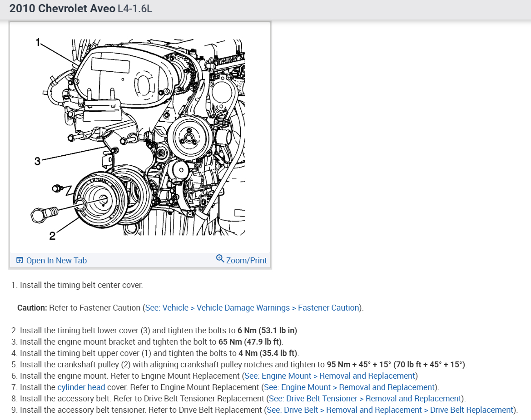Click the bold Caution: label
The height and width of the screenshot is (420, 531).
(x=32, y=308)
